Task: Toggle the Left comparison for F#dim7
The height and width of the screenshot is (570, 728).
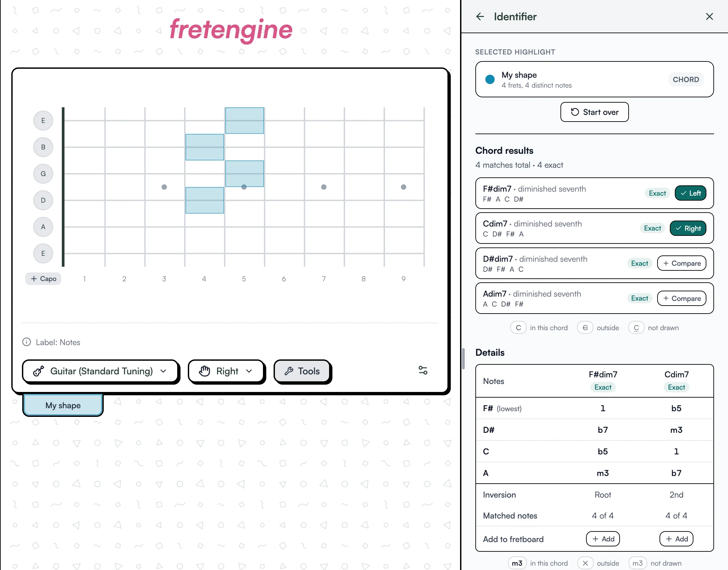Action: (690, 193)
